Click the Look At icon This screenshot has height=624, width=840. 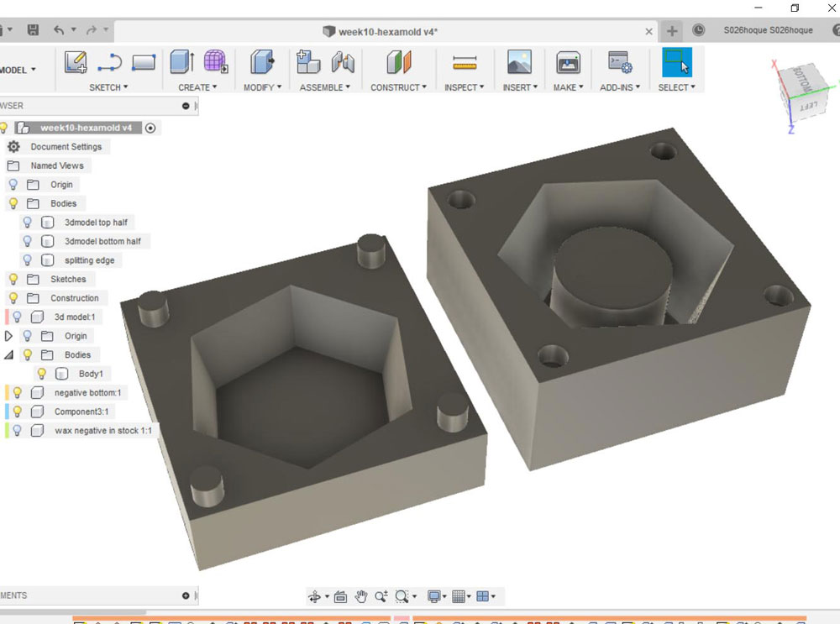pyautogui.click(x=341, y=596)
